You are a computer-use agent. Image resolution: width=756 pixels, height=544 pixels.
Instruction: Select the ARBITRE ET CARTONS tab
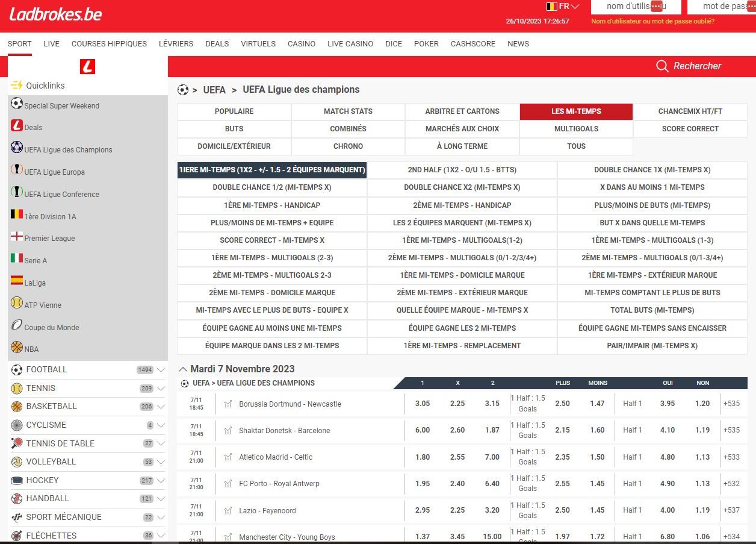point(462,111)
